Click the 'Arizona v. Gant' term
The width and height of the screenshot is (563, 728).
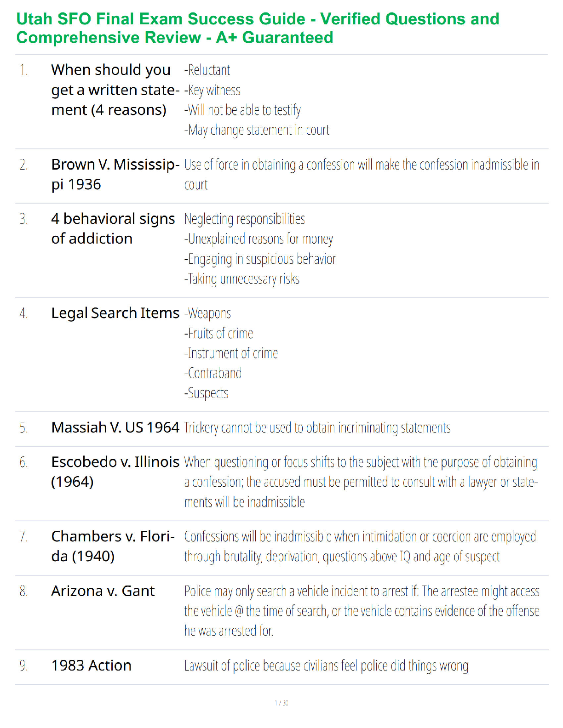click(103, 591)
